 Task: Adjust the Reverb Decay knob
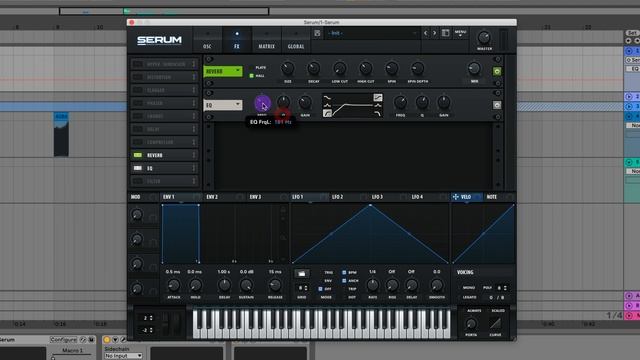coord(313,69)
